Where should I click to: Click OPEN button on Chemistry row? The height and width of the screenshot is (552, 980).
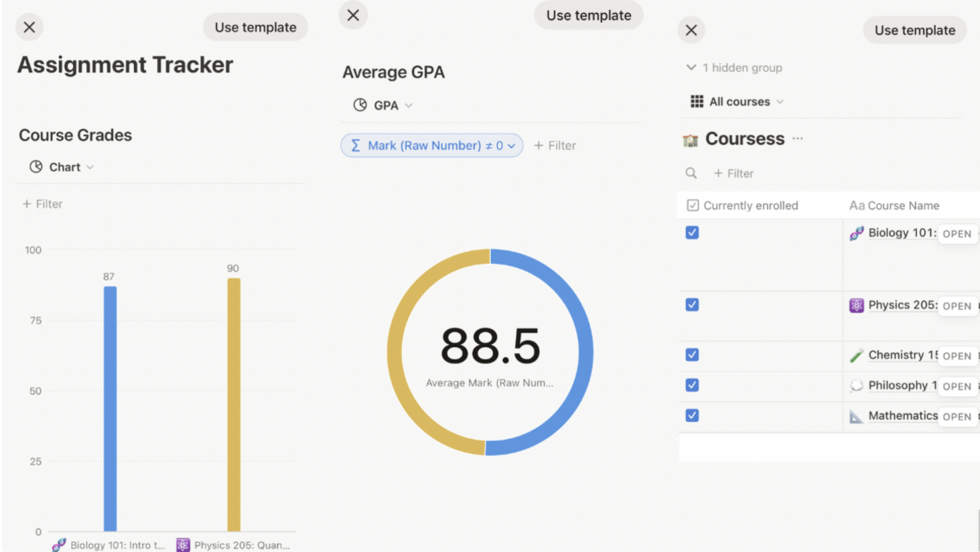coord(956,356)
